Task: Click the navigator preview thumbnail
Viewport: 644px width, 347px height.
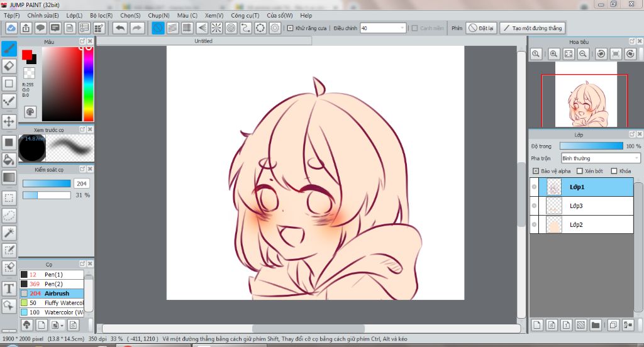Action: point(586,94)
